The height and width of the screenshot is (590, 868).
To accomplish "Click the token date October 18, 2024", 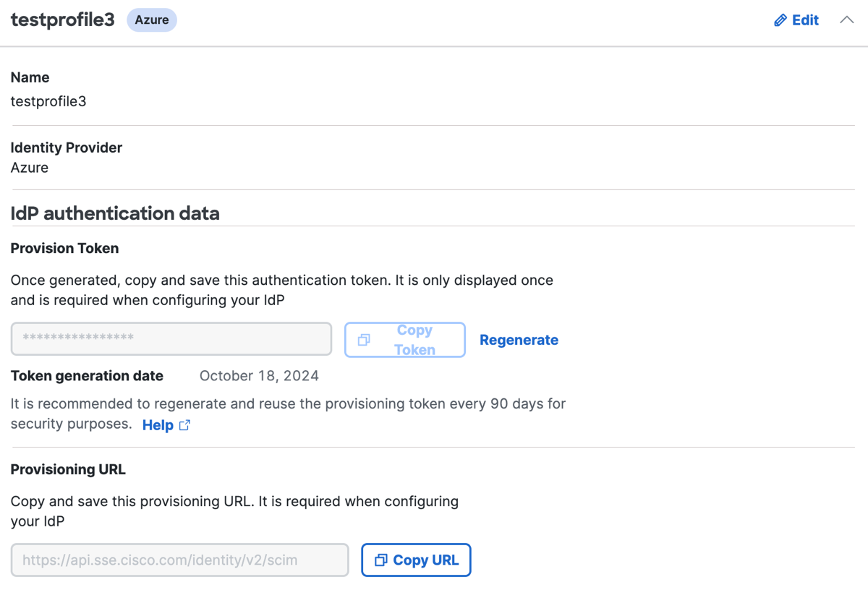I will point(259,376).
